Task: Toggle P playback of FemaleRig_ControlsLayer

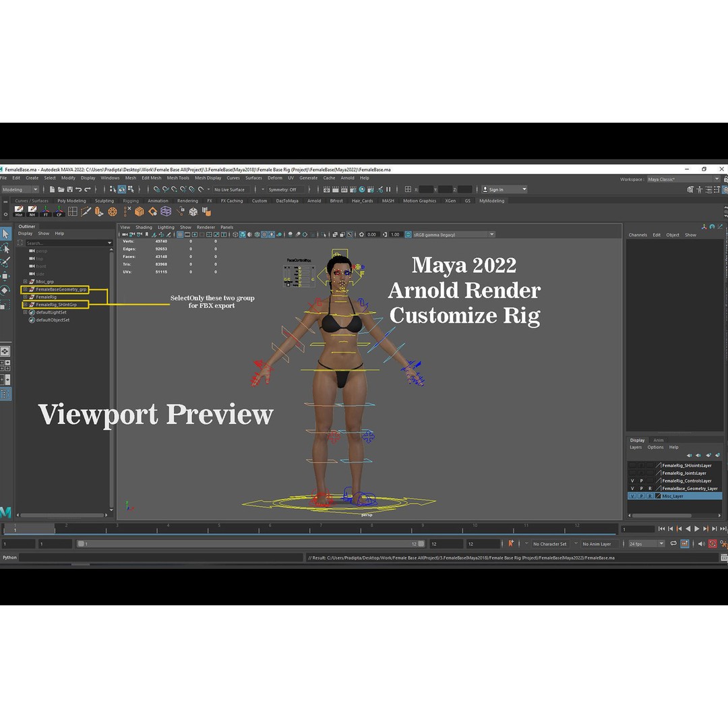Action: (641, 481)
